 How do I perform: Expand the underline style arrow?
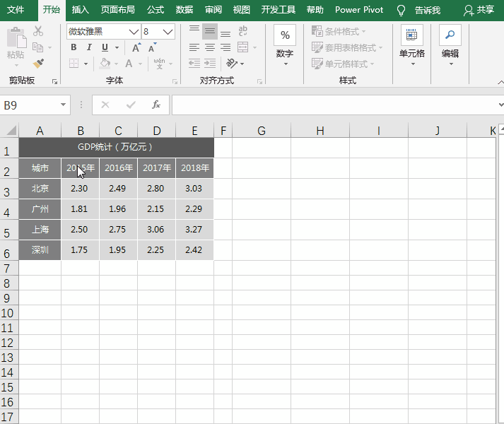click(x=117, y=47)
